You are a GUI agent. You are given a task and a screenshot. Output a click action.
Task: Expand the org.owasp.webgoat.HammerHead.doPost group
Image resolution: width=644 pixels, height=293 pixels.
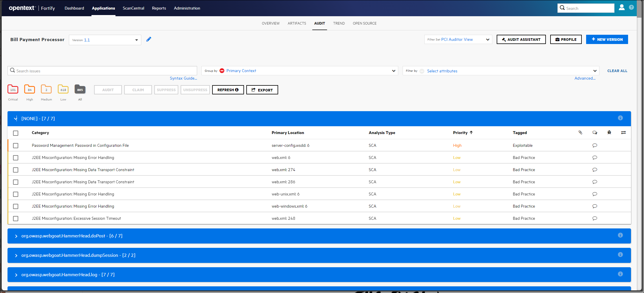point(16,236)
